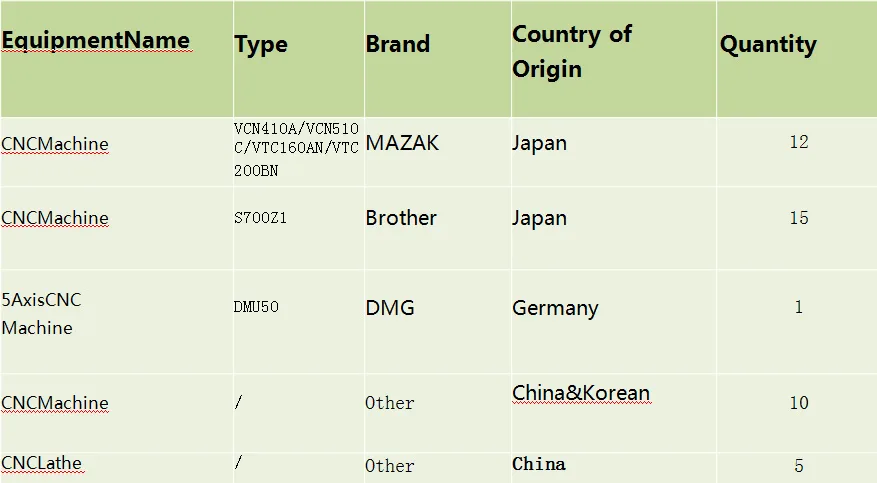Click quantity 10 in the table
Screen dimensions: 877x483
798,403
